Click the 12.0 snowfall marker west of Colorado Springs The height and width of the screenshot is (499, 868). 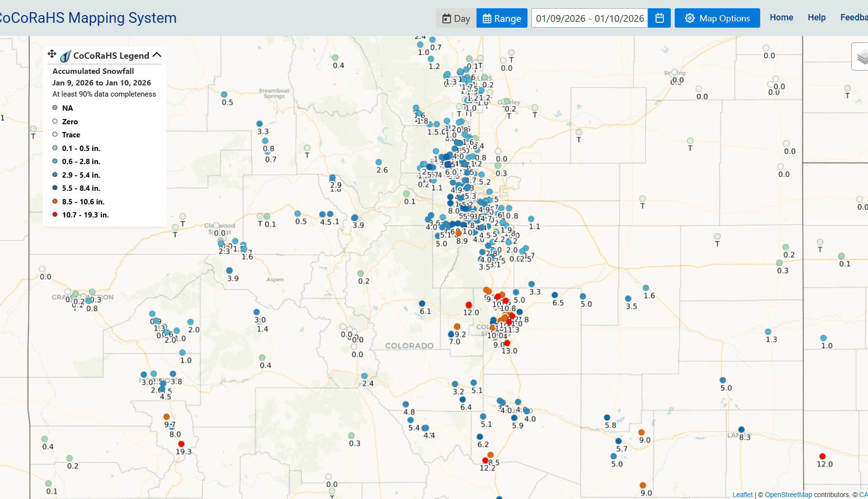coord(469,305)
